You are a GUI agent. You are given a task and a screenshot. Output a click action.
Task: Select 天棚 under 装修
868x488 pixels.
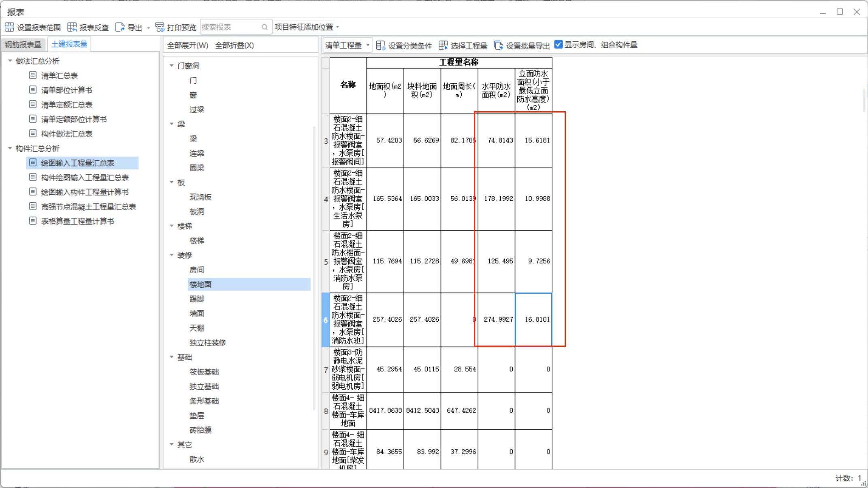[x=197, y=328]
